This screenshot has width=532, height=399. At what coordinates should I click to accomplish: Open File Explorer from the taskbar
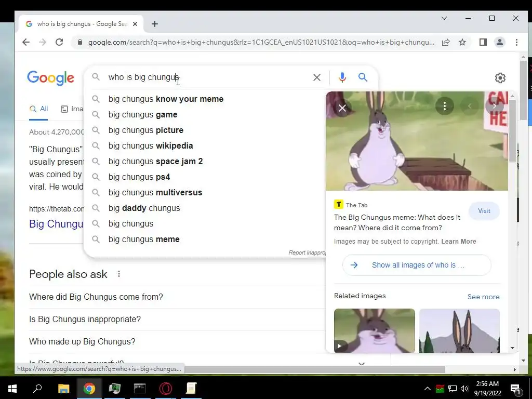63,388
